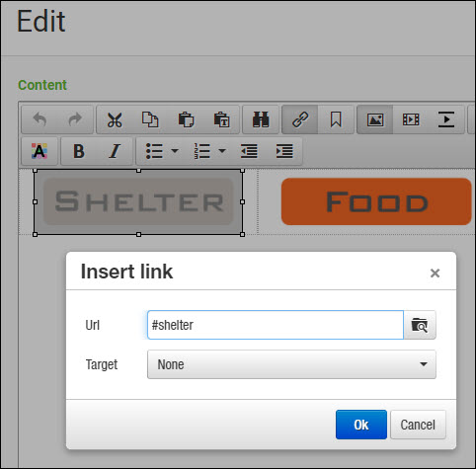Toggle Italic formatting
Viewport: 476px width, 469px height.
tap(115, 151)
